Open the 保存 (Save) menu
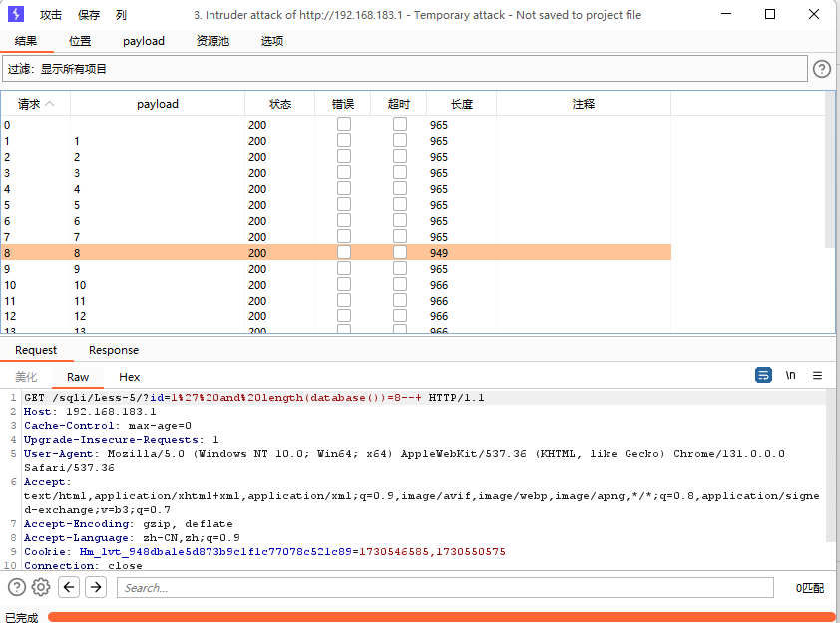The height and width of the screenshot is (623, 840). pos(89,15)
